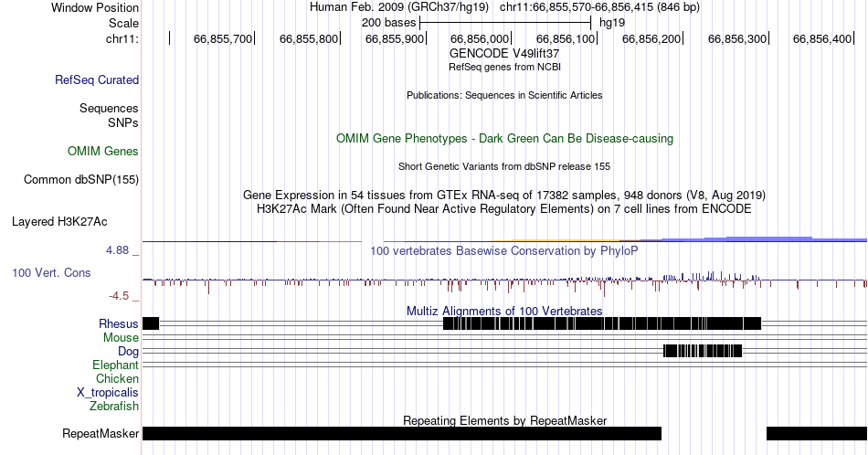Click the 200 bases scale bar

(505, 23)
